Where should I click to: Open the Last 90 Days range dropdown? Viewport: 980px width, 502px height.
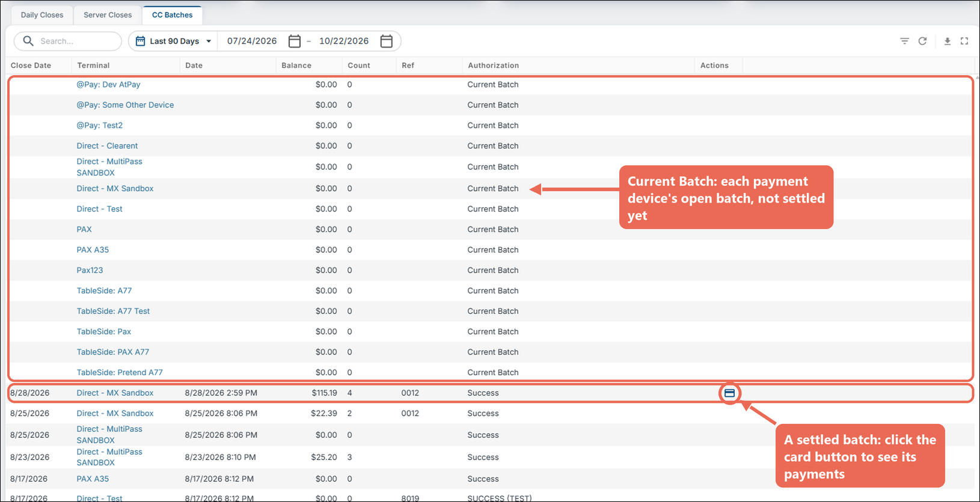(174, 41)
